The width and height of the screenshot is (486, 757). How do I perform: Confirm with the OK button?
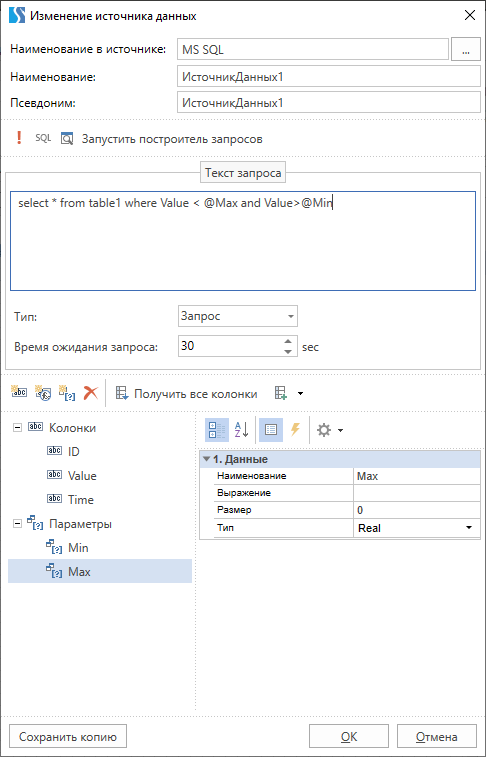348,737
